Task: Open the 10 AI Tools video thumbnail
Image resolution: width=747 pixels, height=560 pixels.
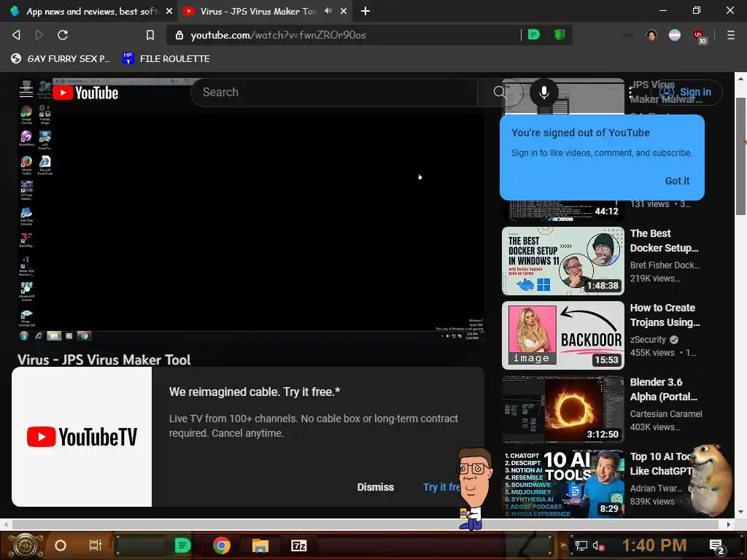Action: point(563,484)
